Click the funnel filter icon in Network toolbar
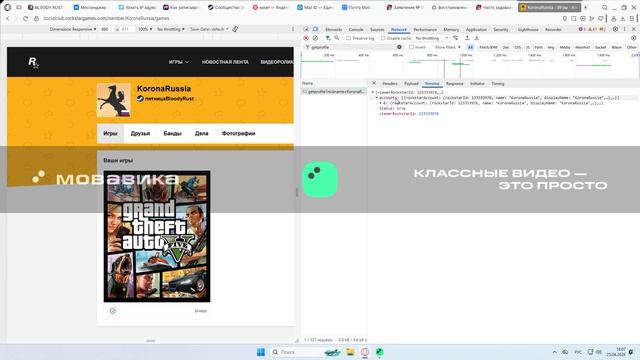The height and width of the screenshot is (360, 640). pos(328,38)
